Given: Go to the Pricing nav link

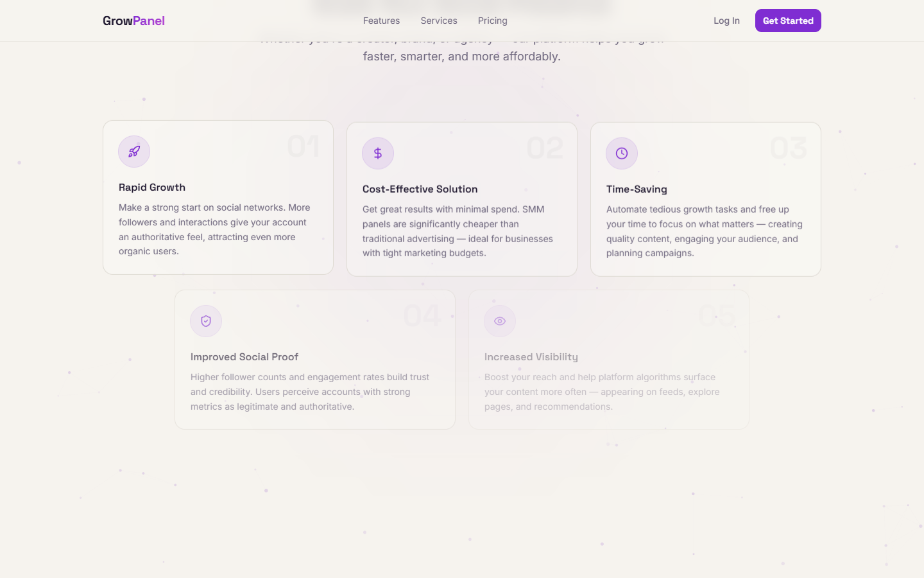Looking at the screenshot, I should point(493,21).
